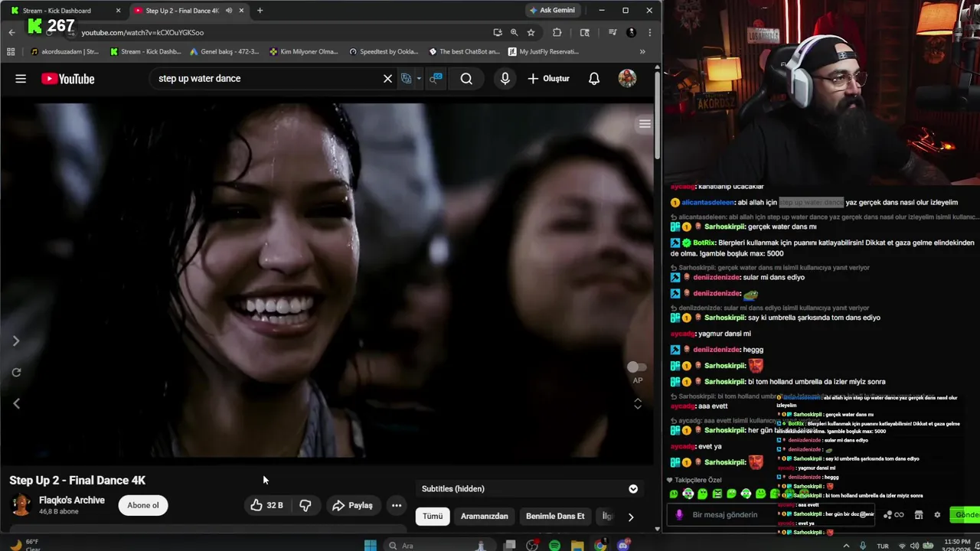Image resolution: width=980 pixels, height=551 pixels.
Task: Open chat settings gear icon
Action: click(x=936, y=515)
